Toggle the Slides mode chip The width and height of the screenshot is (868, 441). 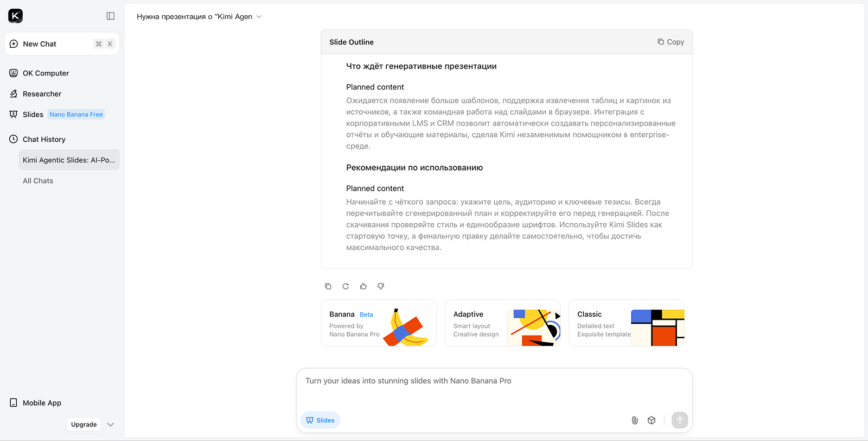coord(320,420)
